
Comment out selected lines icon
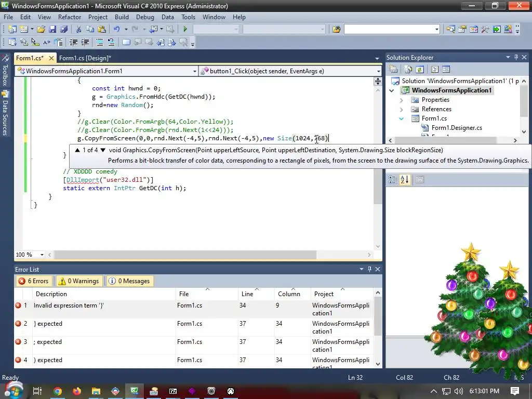tap(100, 43)
